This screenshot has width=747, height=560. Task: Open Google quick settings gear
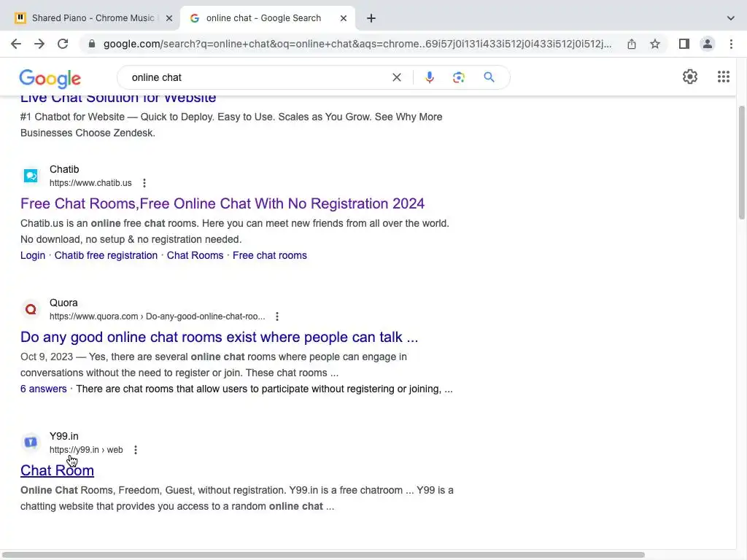point(690,77)
